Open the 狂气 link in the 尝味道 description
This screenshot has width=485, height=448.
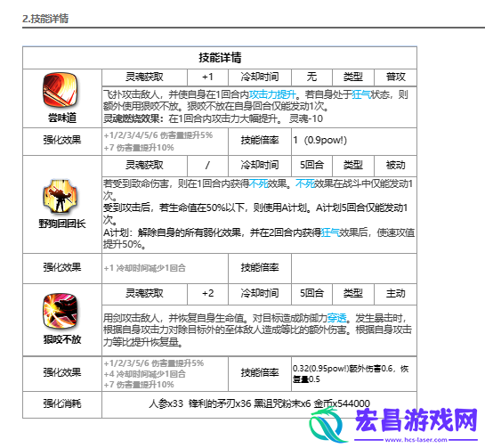click(x=361, y=94)
